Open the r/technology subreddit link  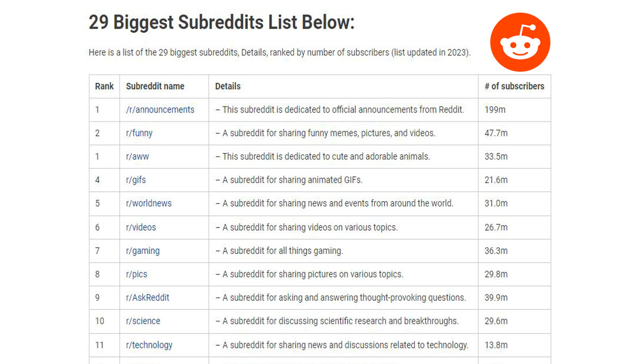click(x=149, y=345)
